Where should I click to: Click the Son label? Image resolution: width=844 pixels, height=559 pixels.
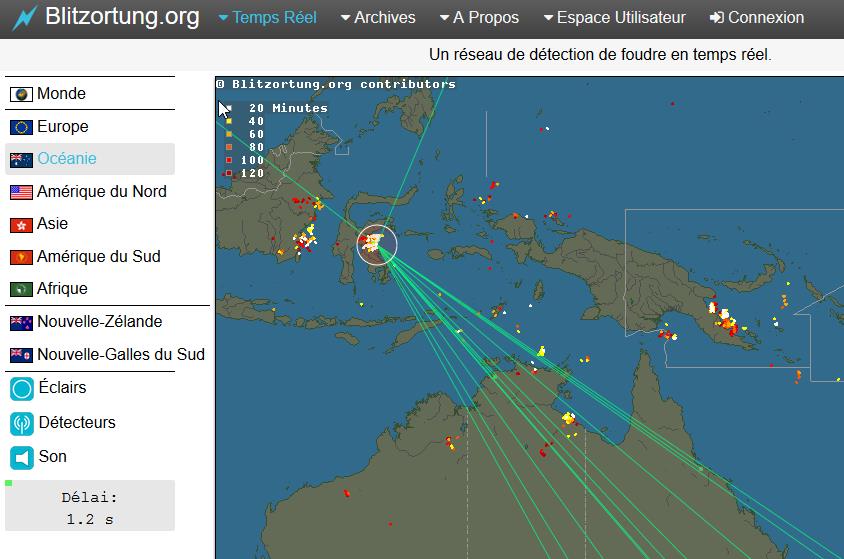click(53, 456)
